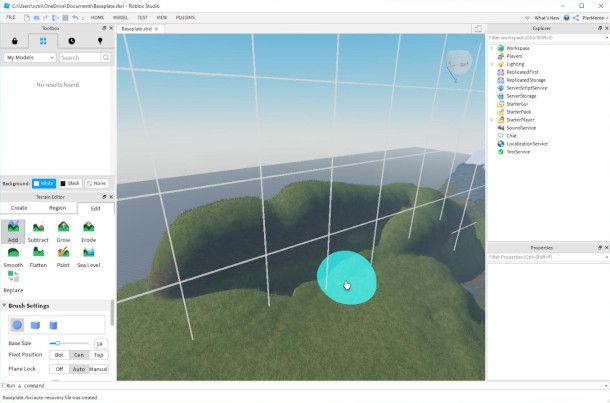
Task: Click the Undo arrow icon
Action: (x=75, y=18)
